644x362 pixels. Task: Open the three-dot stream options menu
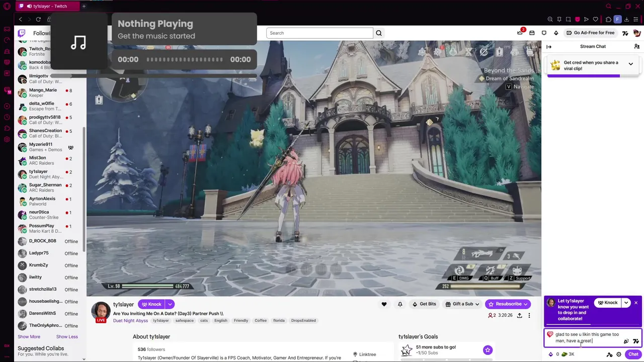click(x=529, y=315)
